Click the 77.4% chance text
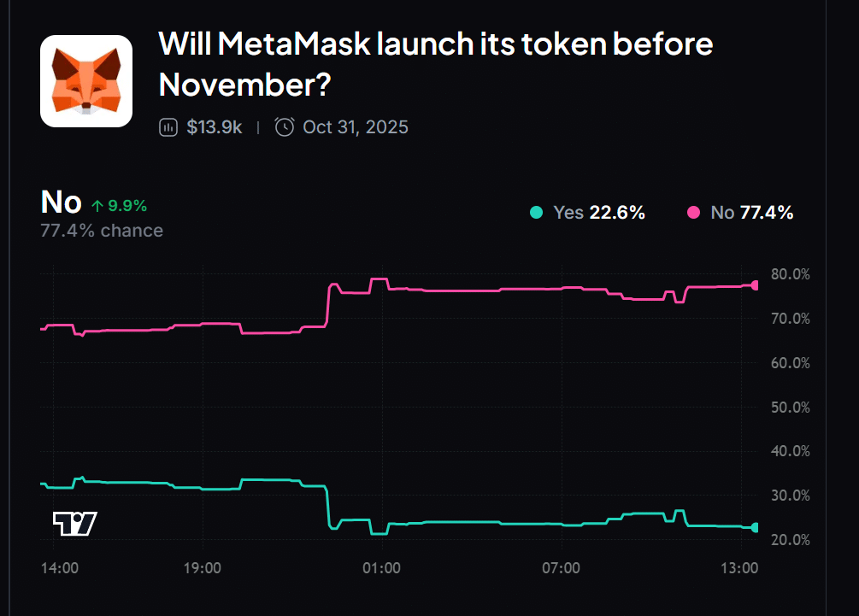 tap(102, 231)
